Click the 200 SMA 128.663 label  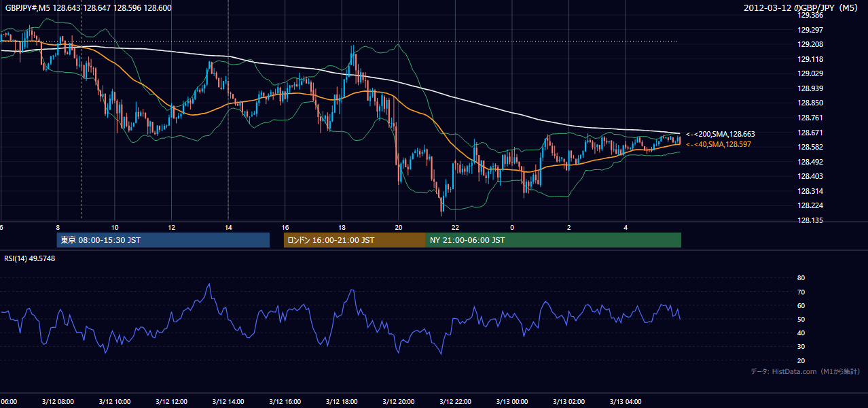click(721, 134)
